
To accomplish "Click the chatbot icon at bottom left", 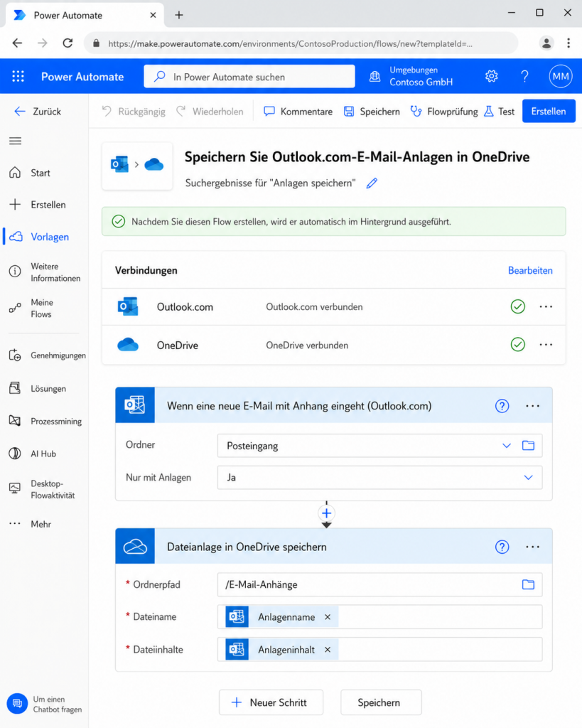I will pos(17,704).
